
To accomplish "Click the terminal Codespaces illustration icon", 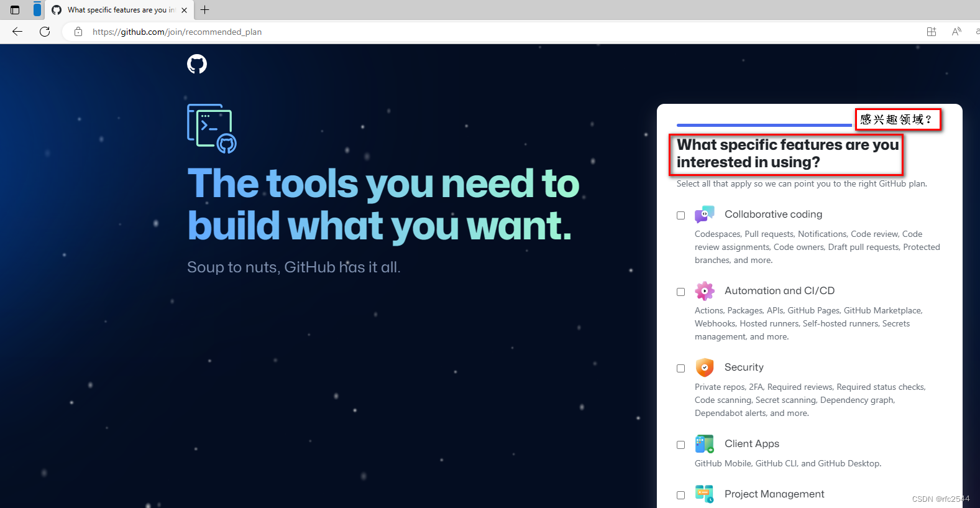I will point(212,129).
